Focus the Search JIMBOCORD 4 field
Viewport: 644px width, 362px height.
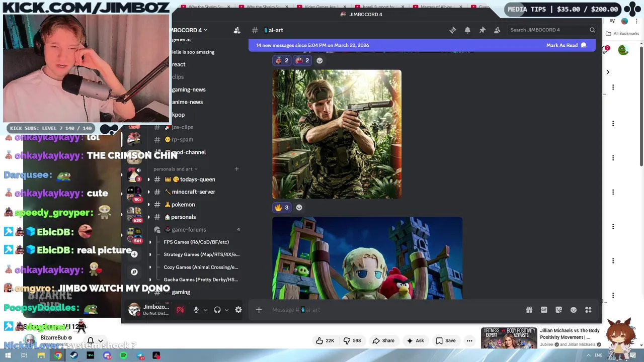point(552,30)
